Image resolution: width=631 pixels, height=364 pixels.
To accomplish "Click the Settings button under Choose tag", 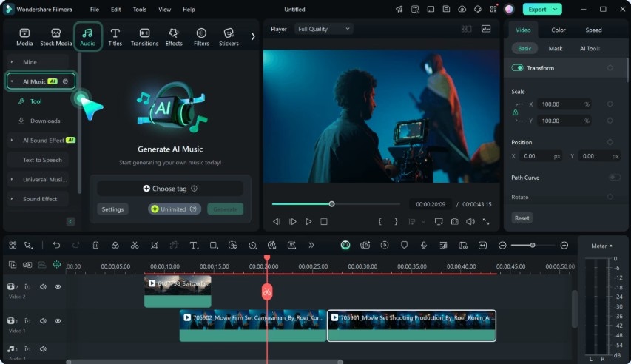I will click(112, 209).
